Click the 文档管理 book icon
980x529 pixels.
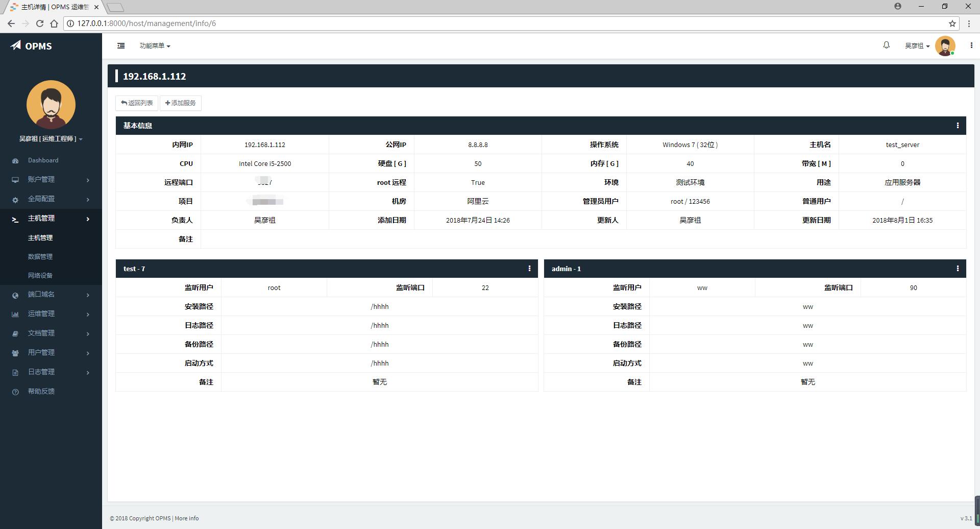15,334
